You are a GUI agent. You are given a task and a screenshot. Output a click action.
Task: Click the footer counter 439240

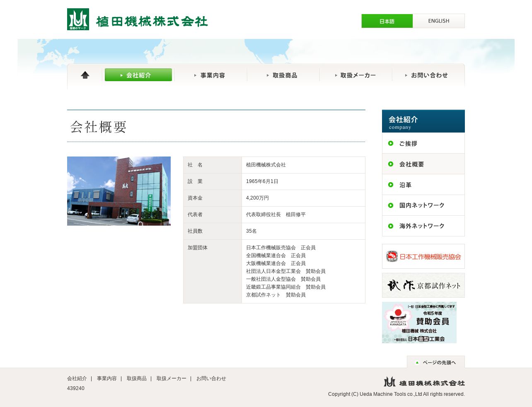pyautogui.click(x=76, y=388)
